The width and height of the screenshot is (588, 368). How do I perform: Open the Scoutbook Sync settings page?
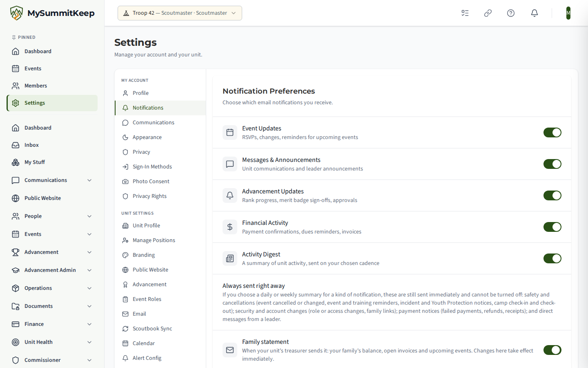click(x=160, y=329)
